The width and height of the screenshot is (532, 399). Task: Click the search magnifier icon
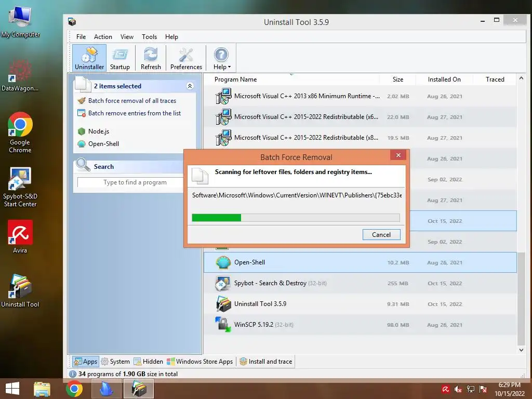click(83, 165)
